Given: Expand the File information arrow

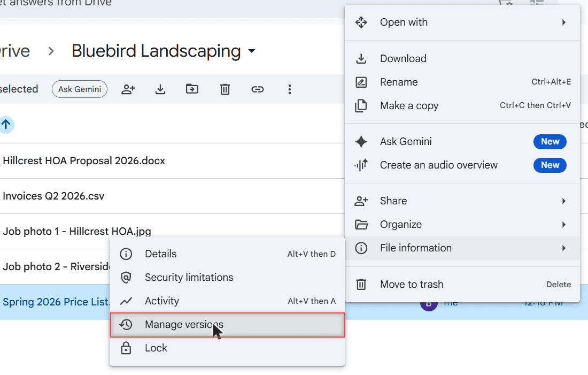Looking at the screenshot, I should (x=564, y=248).
